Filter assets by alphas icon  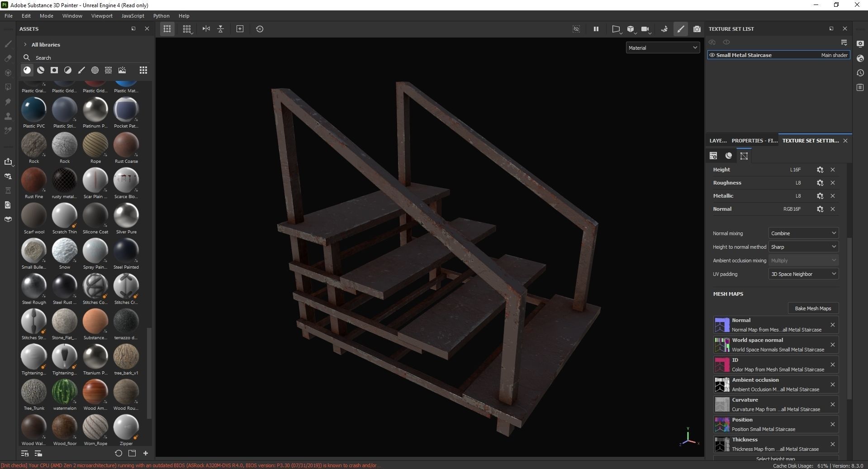95,70
